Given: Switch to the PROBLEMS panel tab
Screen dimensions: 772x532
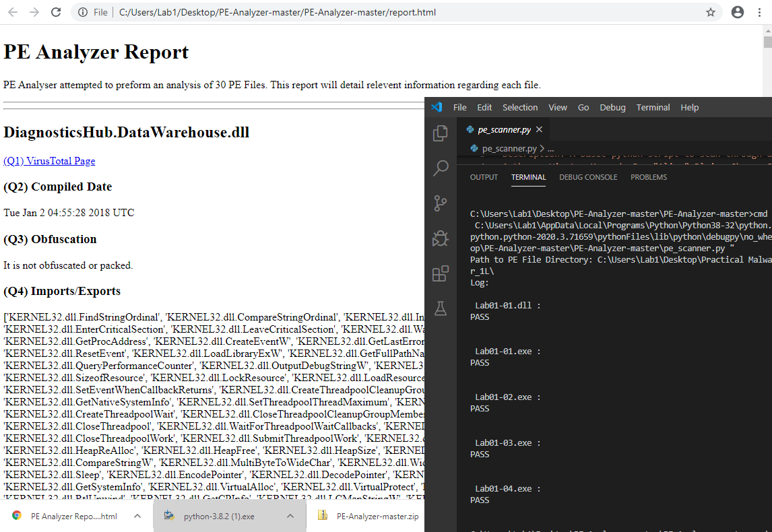Looking at the screenshot, I should tap(649, 177).
